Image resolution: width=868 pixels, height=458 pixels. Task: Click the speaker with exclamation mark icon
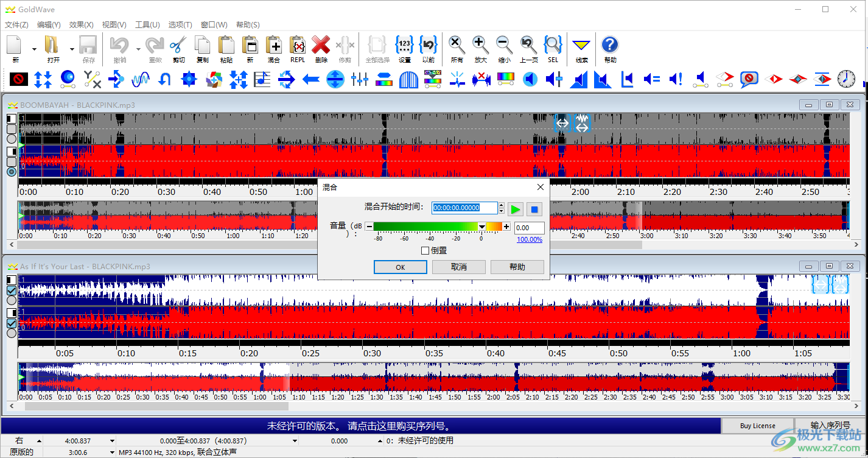tap(676, 79)
